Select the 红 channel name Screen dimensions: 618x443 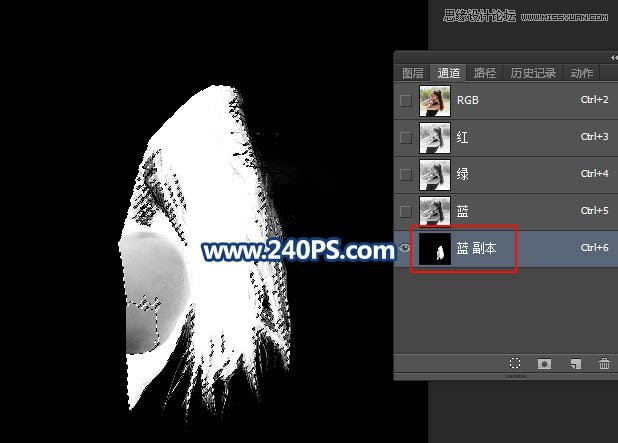[x=462, y=137]
